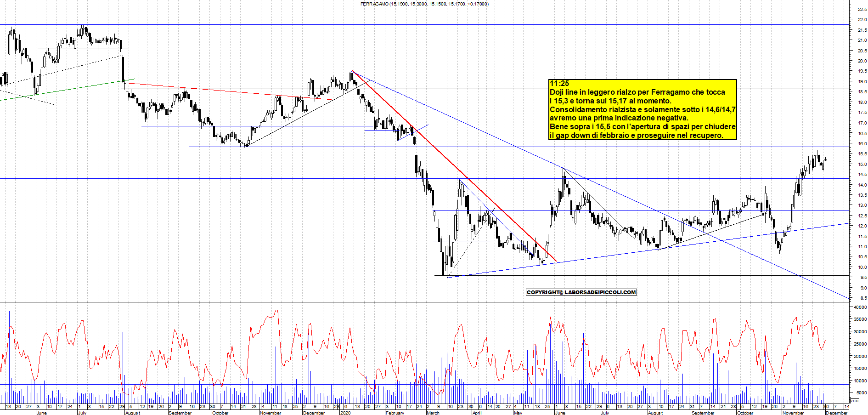
Task: Click the '2020' year label on the time axis
Action: point(345,413)
